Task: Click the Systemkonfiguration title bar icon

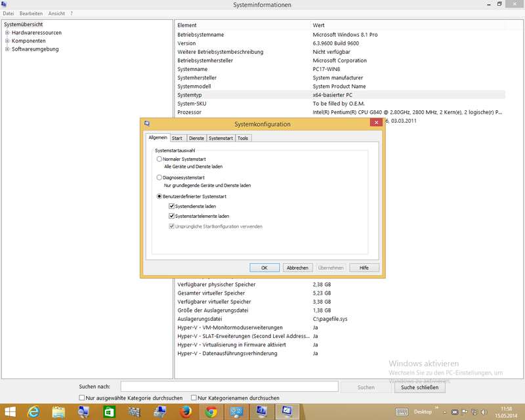Action: (147, 123)
